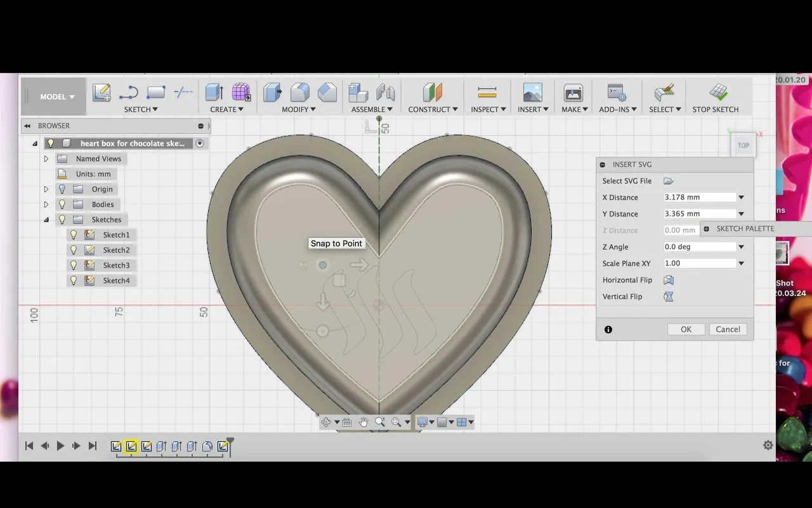
Task: Open the 3D Print make icon
Action: [573, 93]
